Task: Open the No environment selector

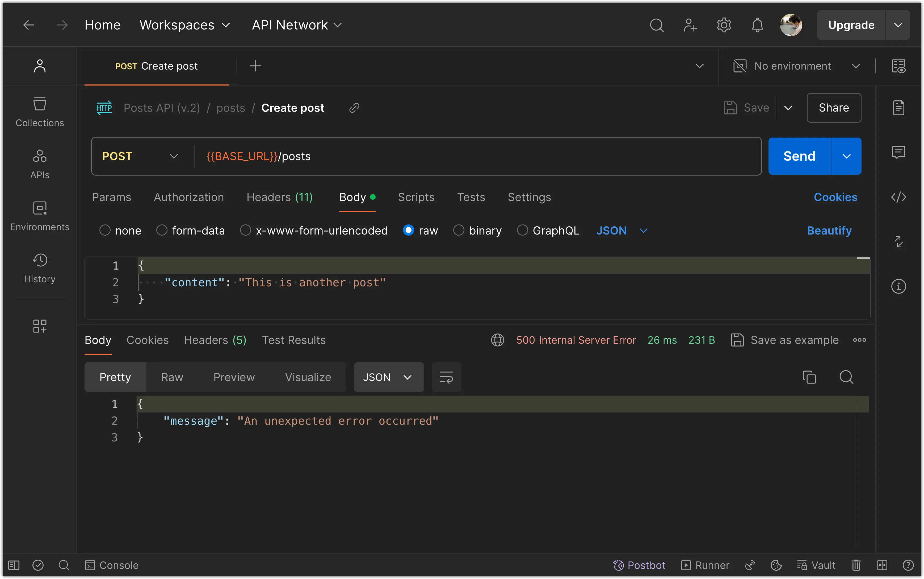Action: [797, 66]
